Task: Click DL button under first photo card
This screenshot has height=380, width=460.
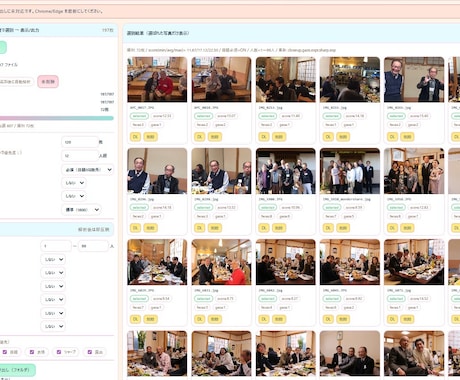Action: [x=135, y=137]
